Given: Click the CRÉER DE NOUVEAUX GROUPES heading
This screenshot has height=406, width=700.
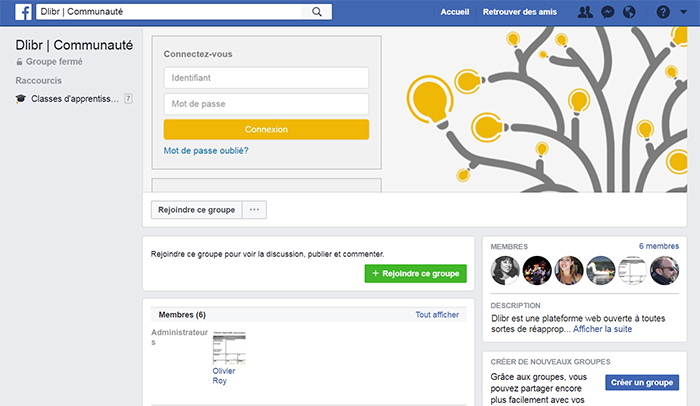Looking at the screenshot, I should (550, 362).
